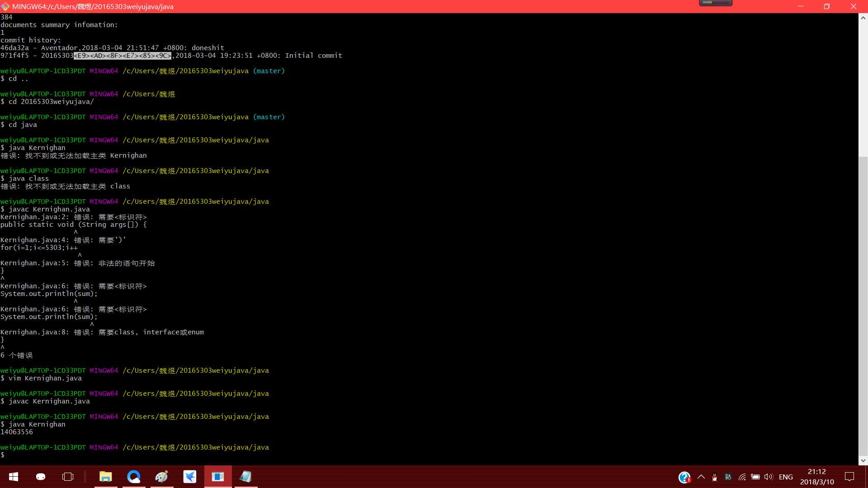Open File Explorer from the taskbar
Viewport: 868px width, 488px height.
coord(106,477)
